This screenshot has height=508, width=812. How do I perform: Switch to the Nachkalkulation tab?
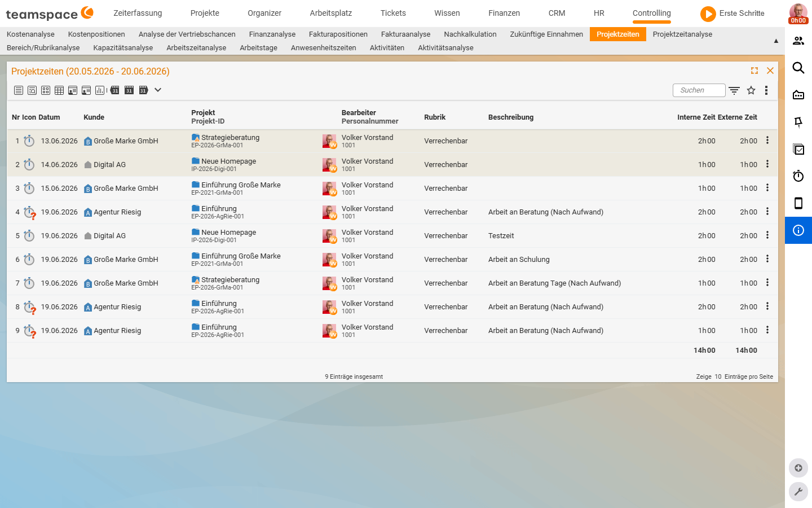(x=470, y=34)
